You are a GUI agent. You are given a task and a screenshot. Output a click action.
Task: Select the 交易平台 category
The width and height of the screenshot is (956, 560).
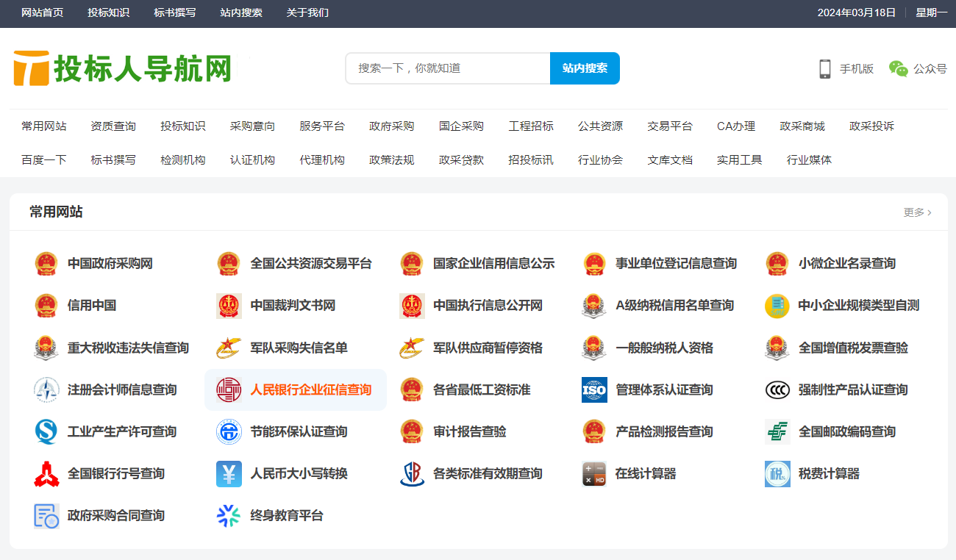[x=670, y=126]
